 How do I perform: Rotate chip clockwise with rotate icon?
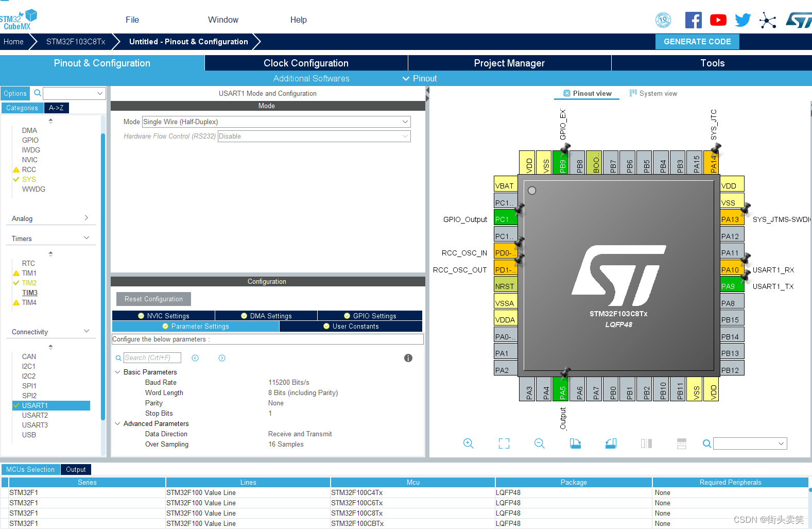click(575, 443)
